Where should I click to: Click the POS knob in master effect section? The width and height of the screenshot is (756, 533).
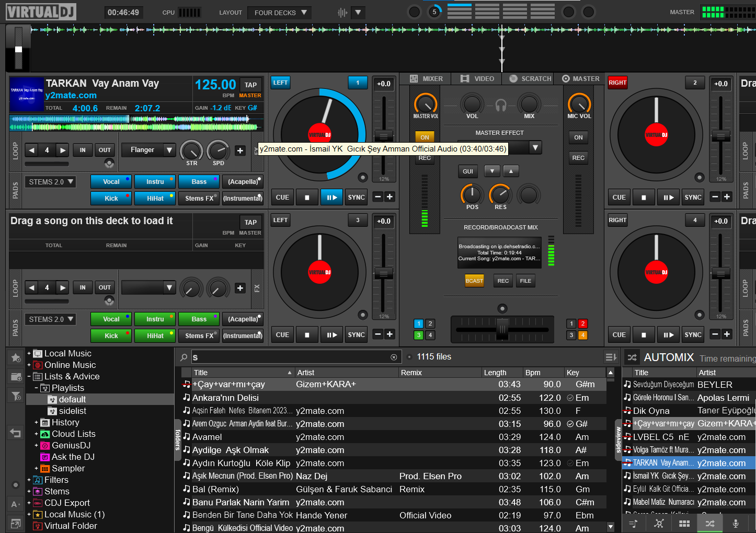(472, 194)
